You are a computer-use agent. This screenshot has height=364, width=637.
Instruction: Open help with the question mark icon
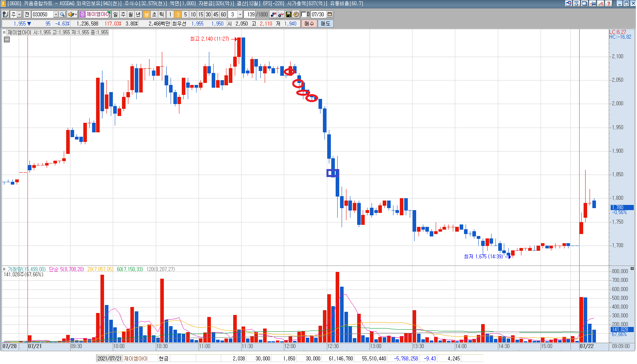tap(608, 3)
